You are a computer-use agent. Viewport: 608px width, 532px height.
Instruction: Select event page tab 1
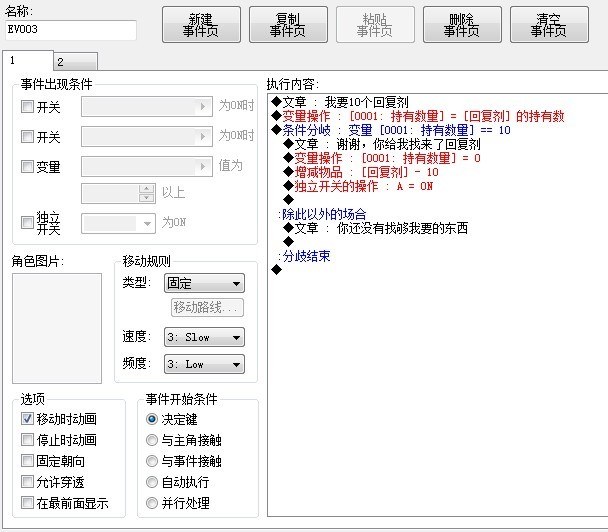click(x=28, y=60)
